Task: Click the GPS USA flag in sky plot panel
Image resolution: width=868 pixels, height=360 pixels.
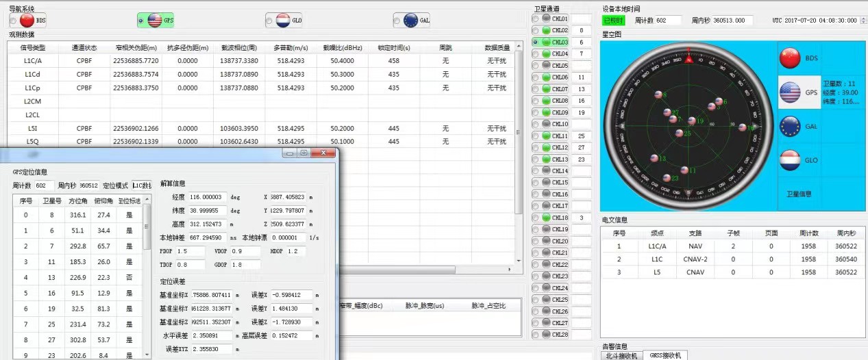Action: (x=790, y=92)
